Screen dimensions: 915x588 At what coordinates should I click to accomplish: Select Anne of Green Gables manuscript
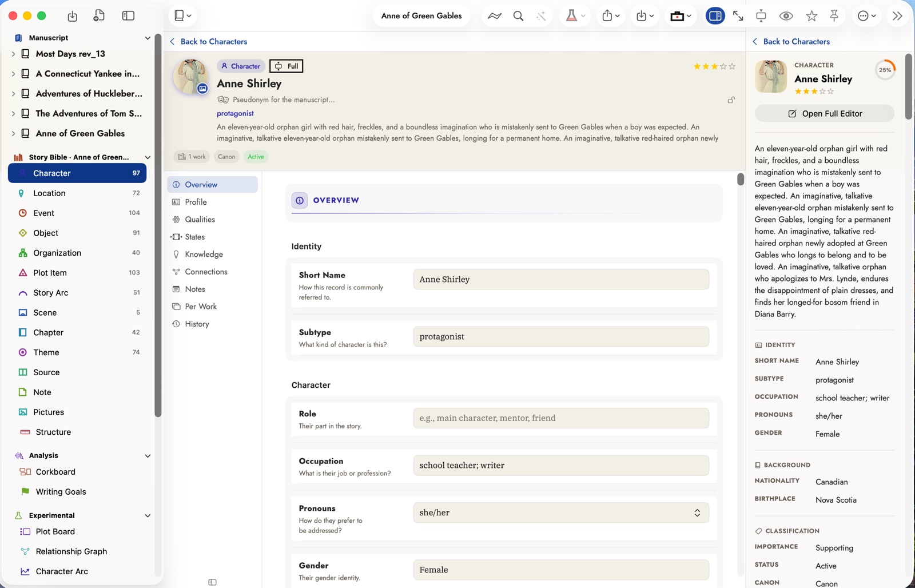[80, 133]
